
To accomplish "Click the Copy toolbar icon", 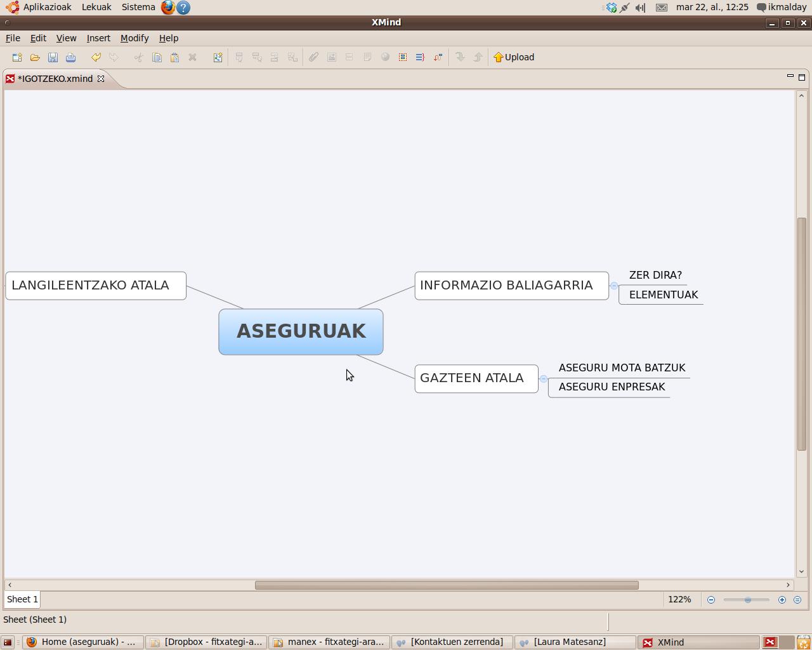I will [x=157, y=57].
